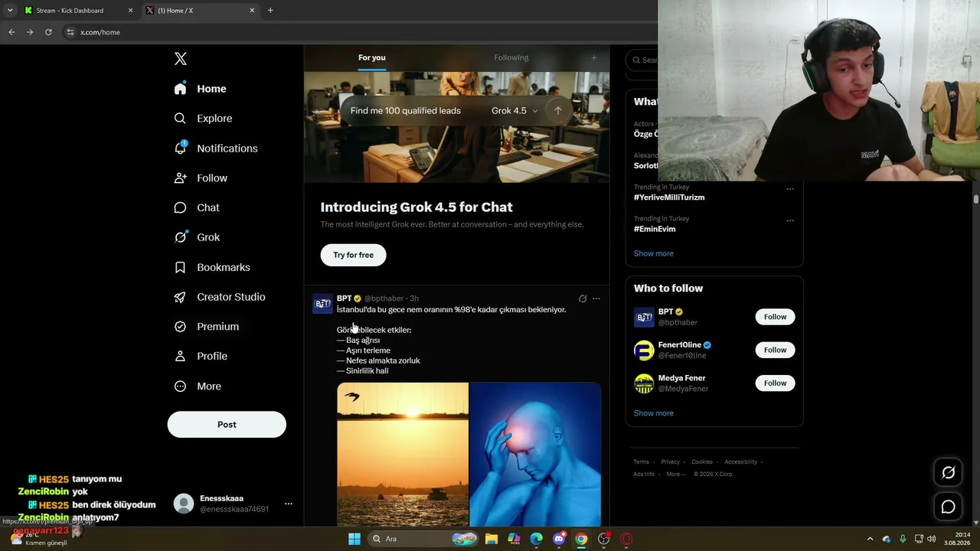Screen dimensions: 980x551
Task: Open Chat from the sidebar
Action: 197,207
